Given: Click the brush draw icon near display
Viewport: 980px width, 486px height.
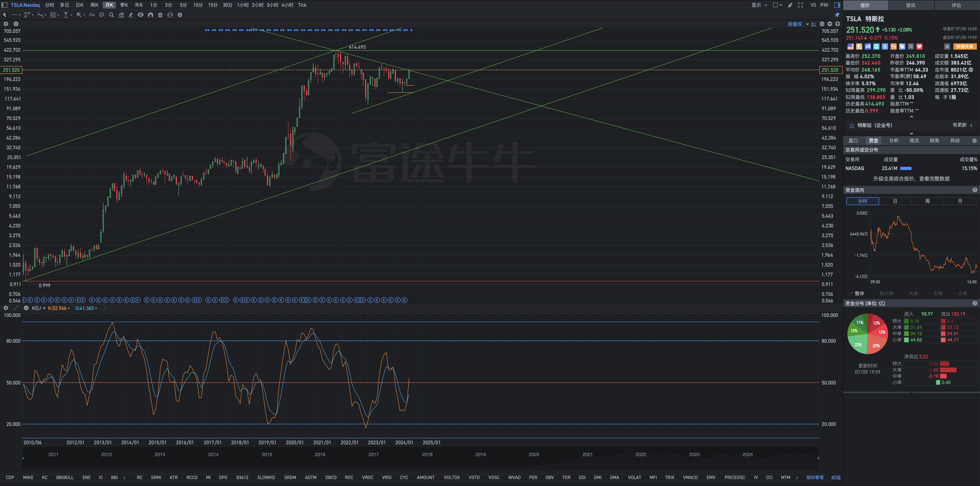Looking at the screenshot, I should pos(790,5).
